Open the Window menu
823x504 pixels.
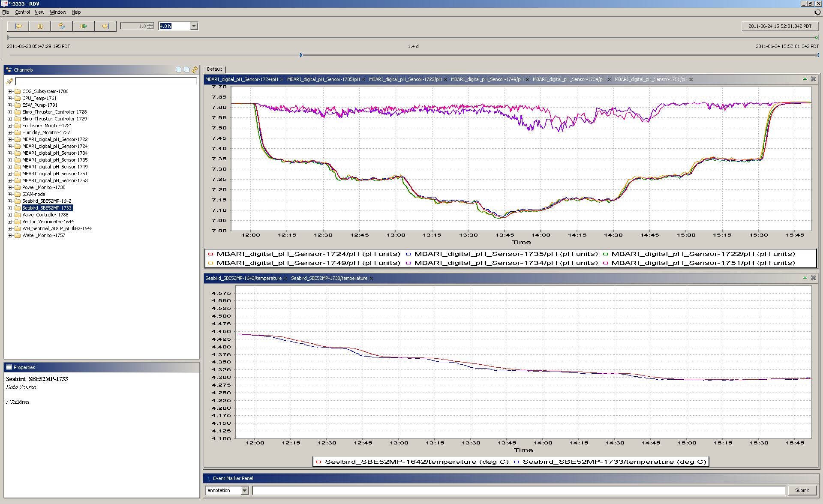(58, 12)
